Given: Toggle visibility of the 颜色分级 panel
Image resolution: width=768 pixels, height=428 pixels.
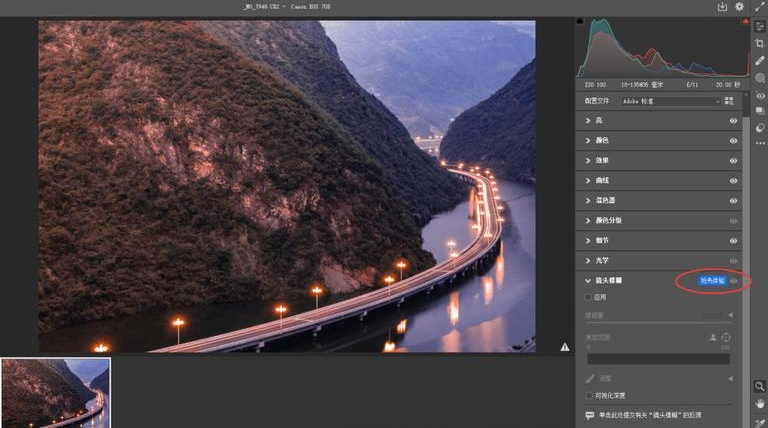Looking at the screenshot, I should point(733,221).
